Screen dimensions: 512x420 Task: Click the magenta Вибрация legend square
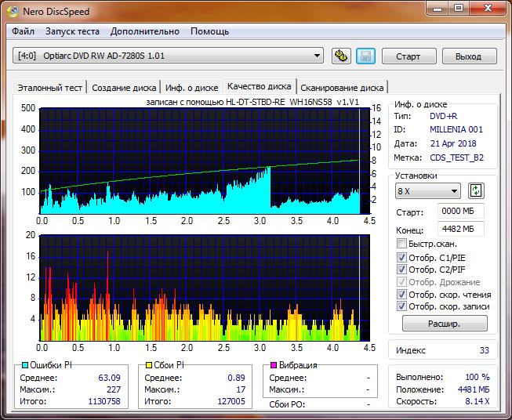point(273,365)
